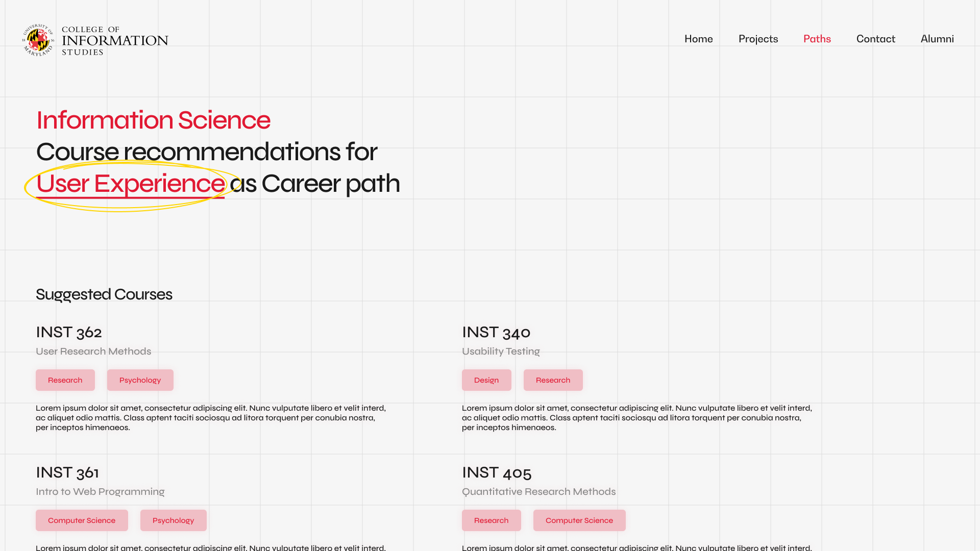Open the INST 361 course heading
Viewport: 980px width, 551px height.
(67, 472)
